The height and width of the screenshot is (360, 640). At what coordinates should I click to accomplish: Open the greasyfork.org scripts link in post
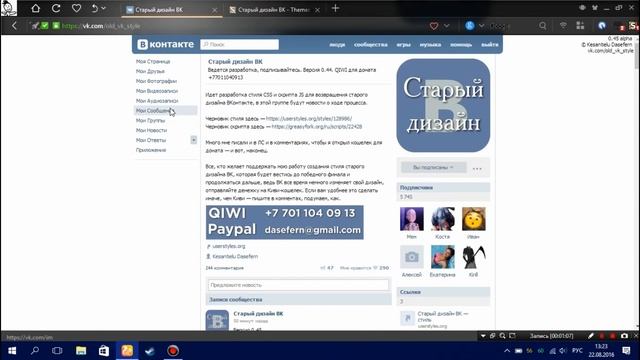point(317,127)
